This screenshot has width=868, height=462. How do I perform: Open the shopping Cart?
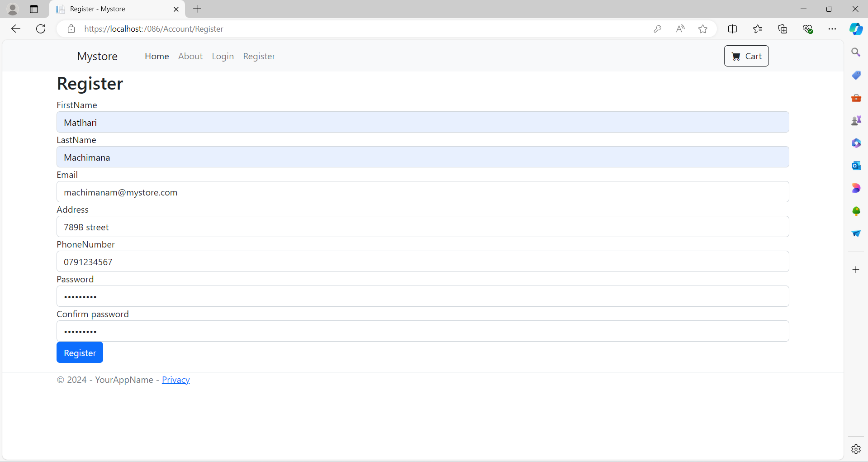pyautogui.click(x=746, y=56)
